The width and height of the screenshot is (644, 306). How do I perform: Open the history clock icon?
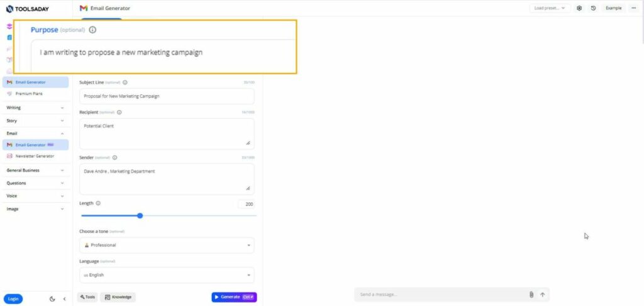[x=593, y=8]
